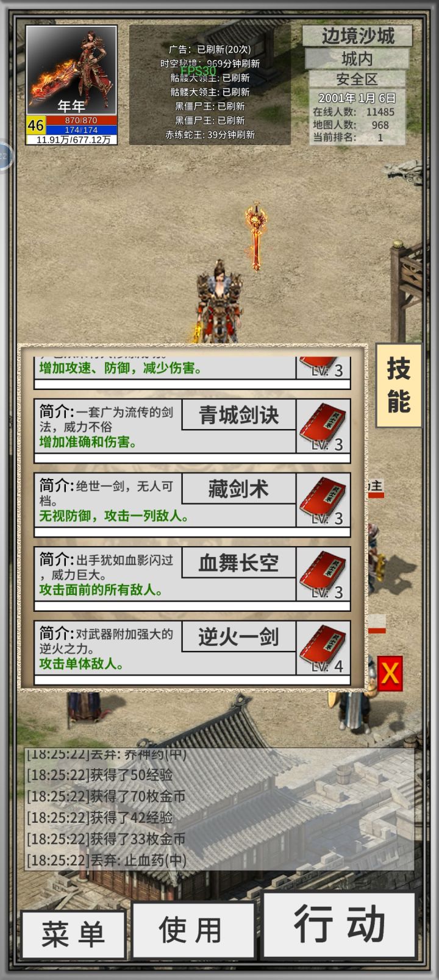Select the 藏剑术 skill name

[x=239, y=489]
